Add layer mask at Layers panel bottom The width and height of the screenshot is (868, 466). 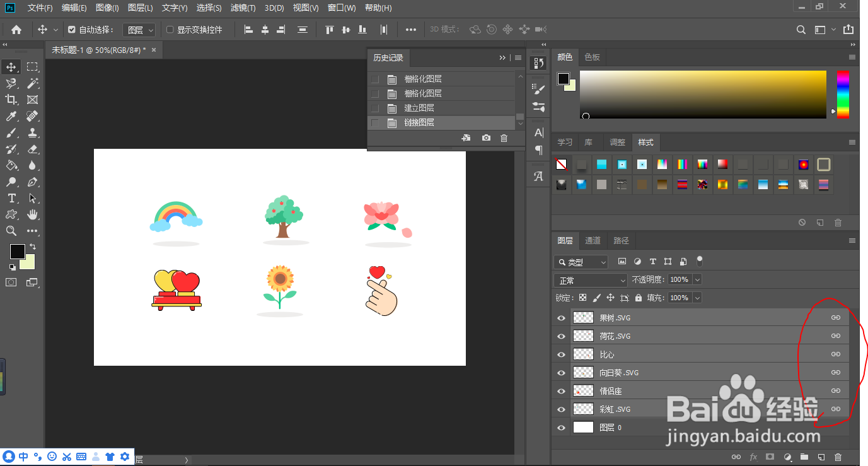tap(770, 457)
